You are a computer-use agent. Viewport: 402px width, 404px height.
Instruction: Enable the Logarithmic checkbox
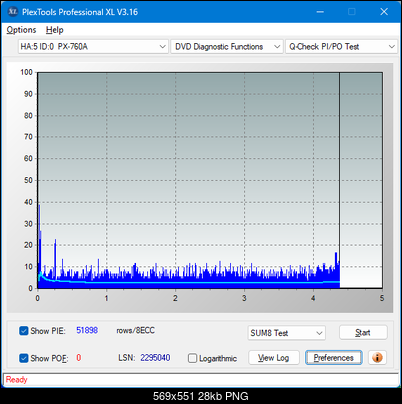(x=192, y=358)
